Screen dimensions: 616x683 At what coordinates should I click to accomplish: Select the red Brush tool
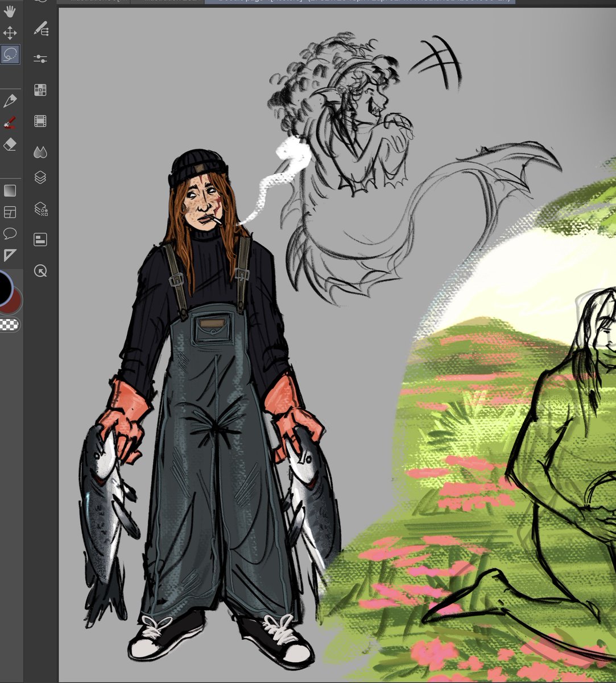pos(10,122)
